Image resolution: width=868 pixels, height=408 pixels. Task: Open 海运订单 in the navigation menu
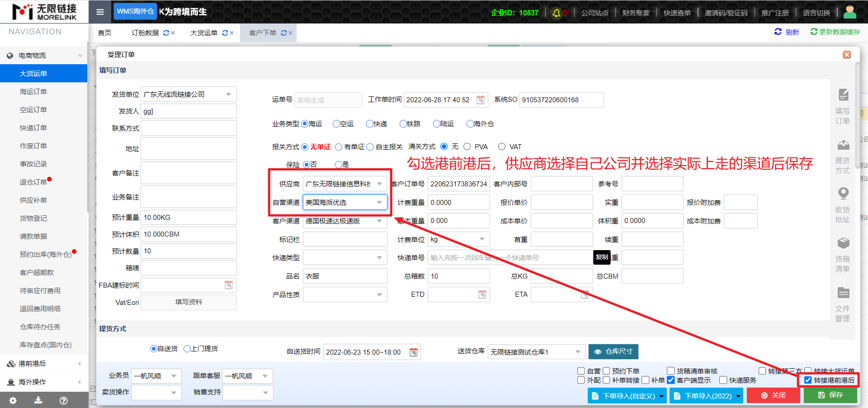(x=33, y=92)
